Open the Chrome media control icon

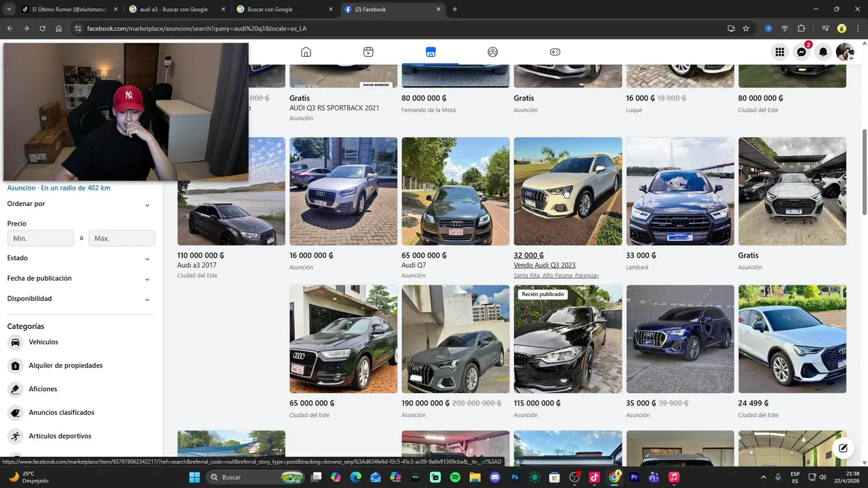tap(825, 28)
